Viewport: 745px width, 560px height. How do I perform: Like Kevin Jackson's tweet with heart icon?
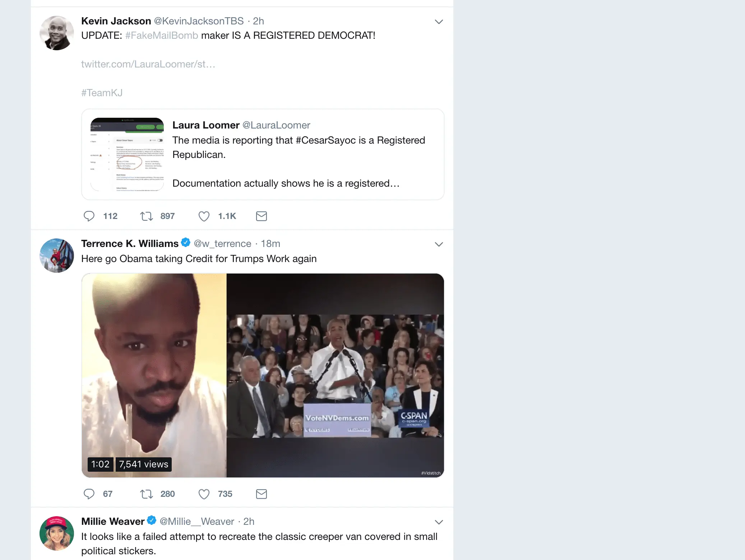point(204,216)
